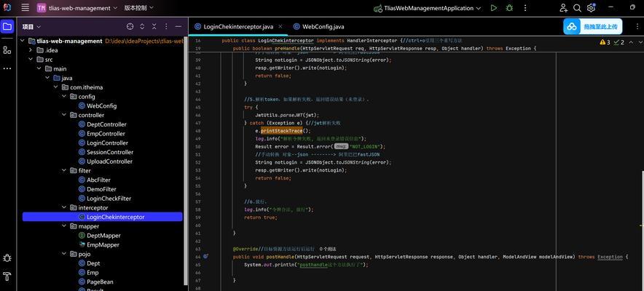Image resolution: width=644 pixels, height=291 pixels.
Task: Open the 版本控制 dropdown
Action: tap(139, 8)
